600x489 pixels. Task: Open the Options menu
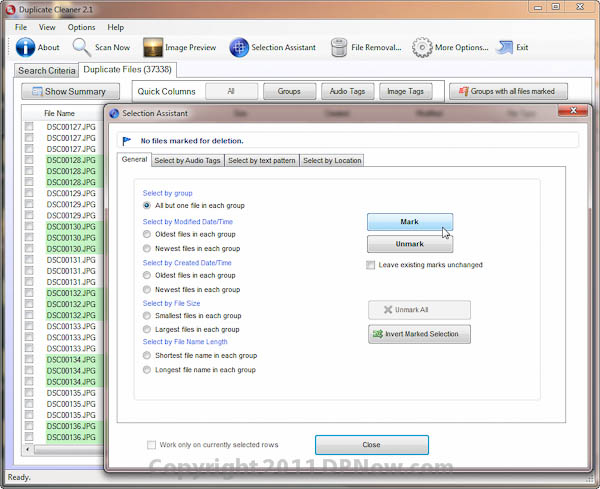(81, 27)
